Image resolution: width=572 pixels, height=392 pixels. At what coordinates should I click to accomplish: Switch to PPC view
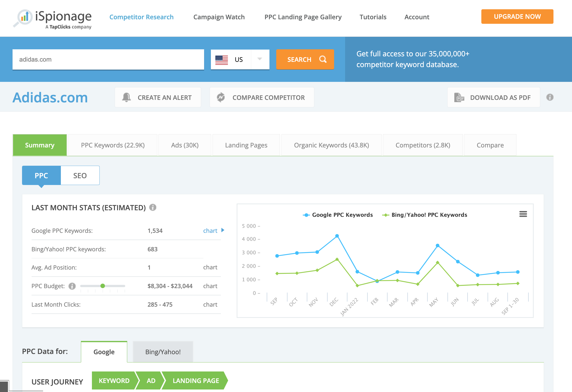[41, 175]
